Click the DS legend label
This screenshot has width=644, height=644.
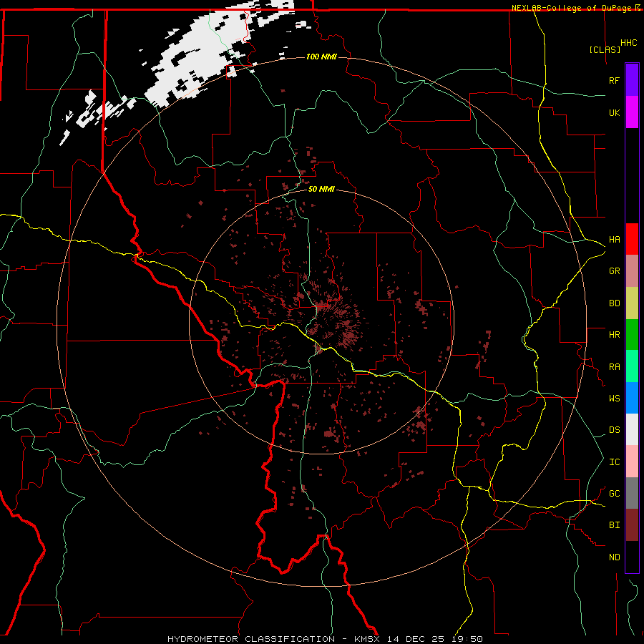point(614,430)
